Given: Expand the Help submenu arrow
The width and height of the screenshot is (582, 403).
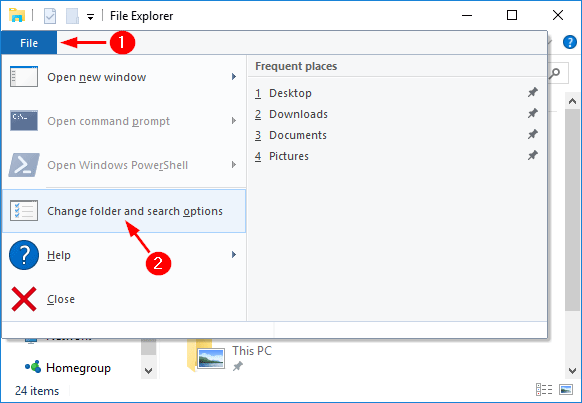Looking at the screenshot, I should [x=234, y=255].
